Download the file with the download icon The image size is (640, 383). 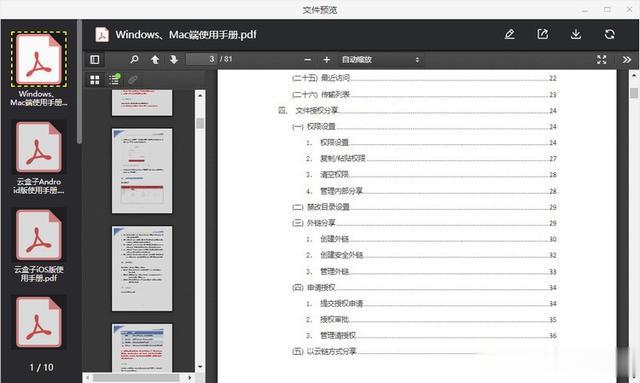(576, 34)
